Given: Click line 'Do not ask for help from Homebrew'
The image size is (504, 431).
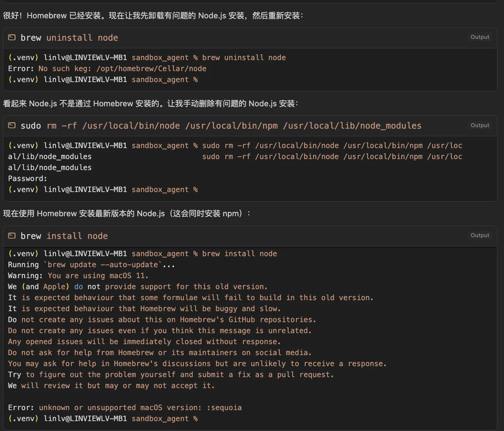Looking at the screenshot, I should (160, 353).
